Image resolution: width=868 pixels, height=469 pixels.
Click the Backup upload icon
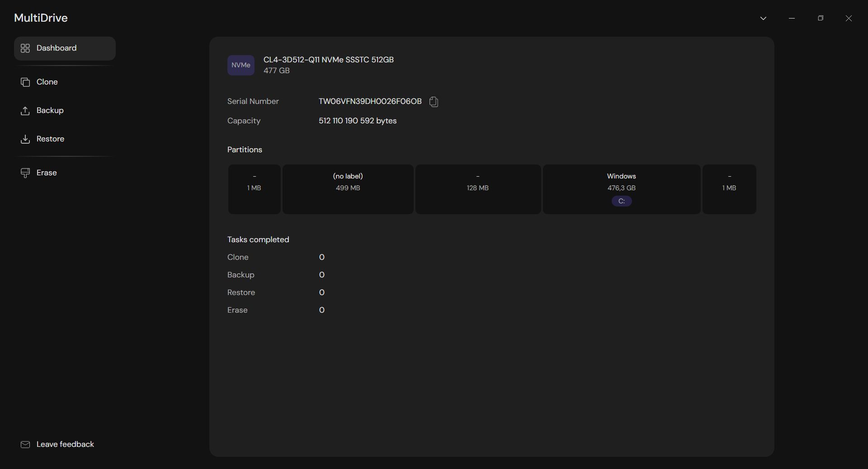click(25, 111)
